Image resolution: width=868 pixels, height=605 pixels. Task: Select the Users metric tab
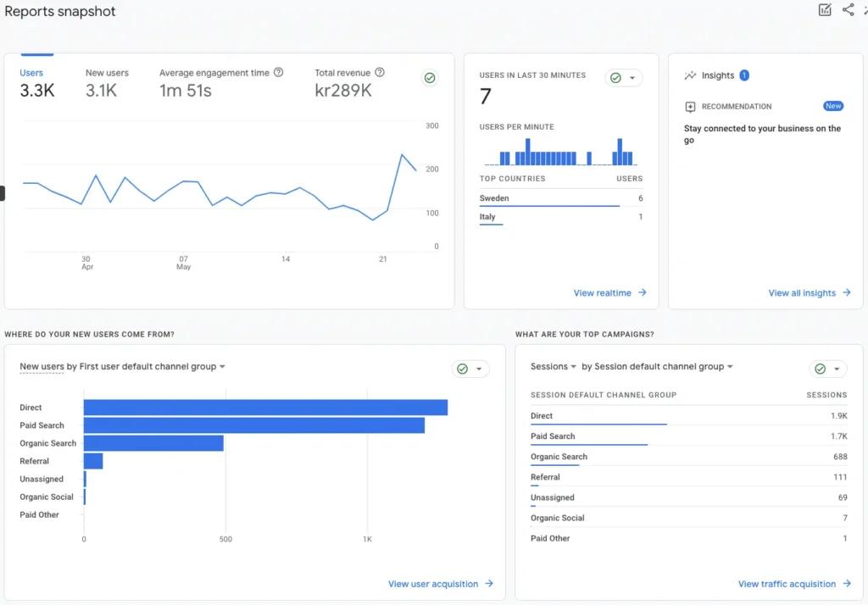click(36, 83)
